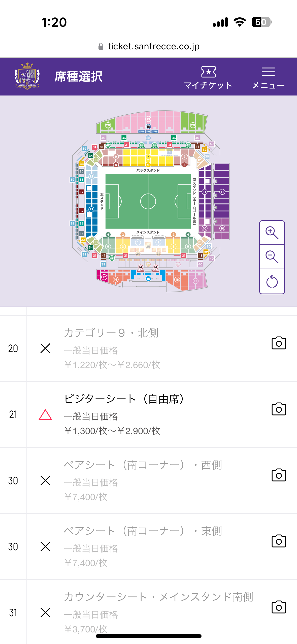Screen dimensions: 297x644
Task: View seat photo for カテゴリー9・北側
Action: click(x=279, y=343)
